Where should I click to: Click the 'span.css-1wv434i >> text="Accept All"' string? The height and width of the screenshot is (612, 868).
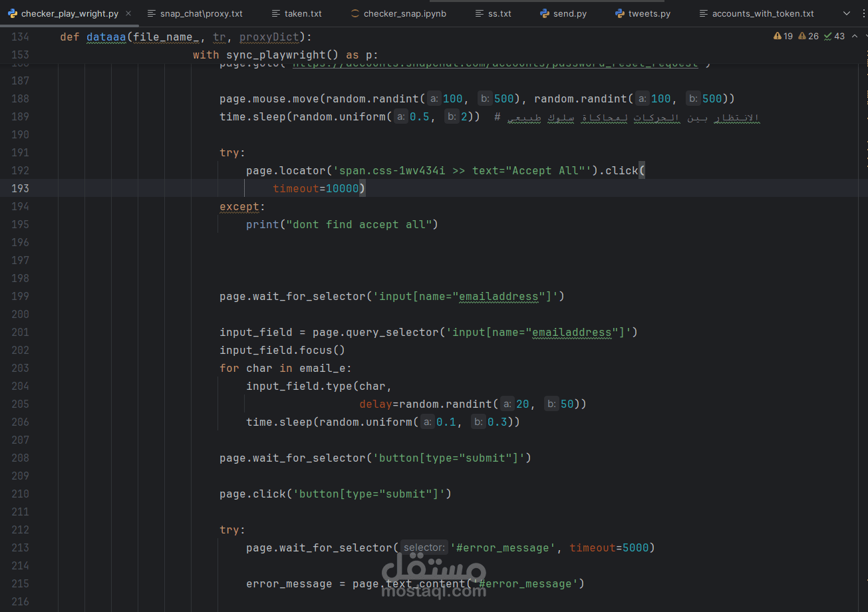(462, 170)
